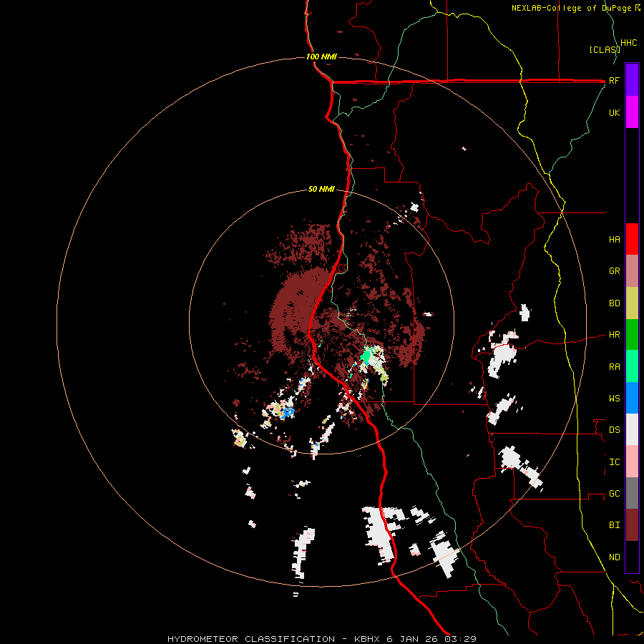Click the BD legend label
Viewport: 644px width, 644px height.
tap(614, 303)
